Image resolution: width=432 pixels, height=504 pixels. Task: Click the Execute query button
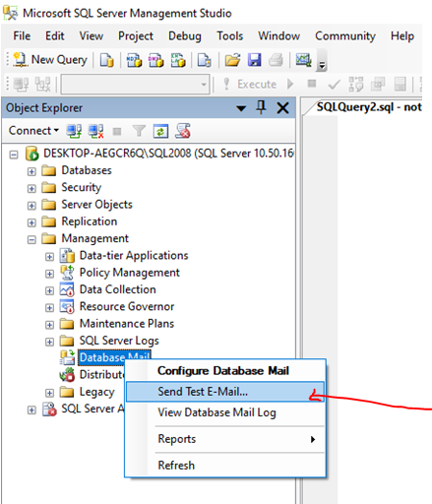click(x=250, y=84)
